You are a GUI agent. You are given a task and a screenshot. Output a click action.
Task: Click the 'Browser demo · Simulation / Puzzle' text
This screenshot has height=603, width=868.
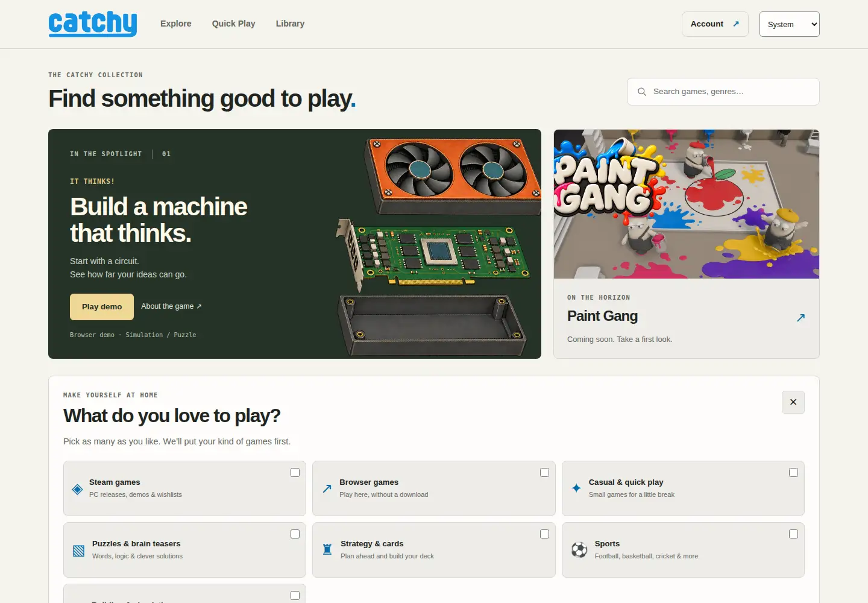[x=133, y=335]
